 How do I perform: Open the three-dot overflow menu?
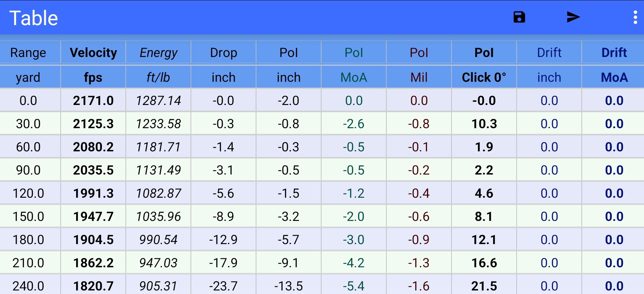635,17
